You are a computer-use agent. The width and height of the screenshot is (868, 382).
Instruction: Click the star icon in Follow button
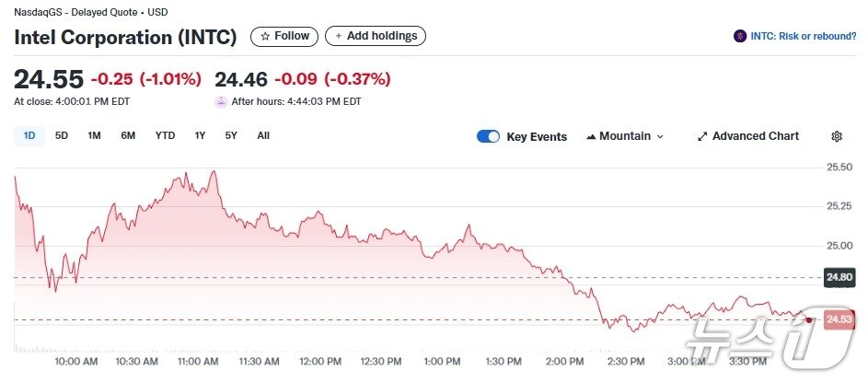pyautogui.click(x=265, y=37)
